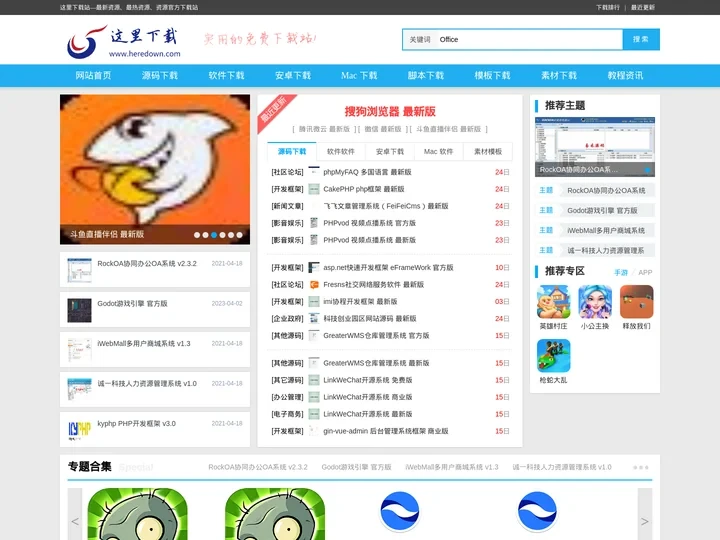Open the 最近更新 link in top bar
This screenshot has width=720, height=540.
642,7
